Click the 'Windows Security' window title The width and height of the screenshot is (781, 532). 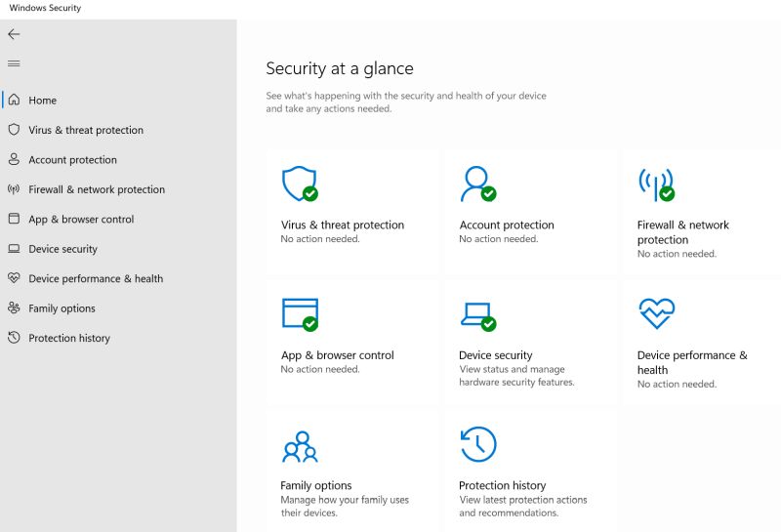[x=45, y=8]
